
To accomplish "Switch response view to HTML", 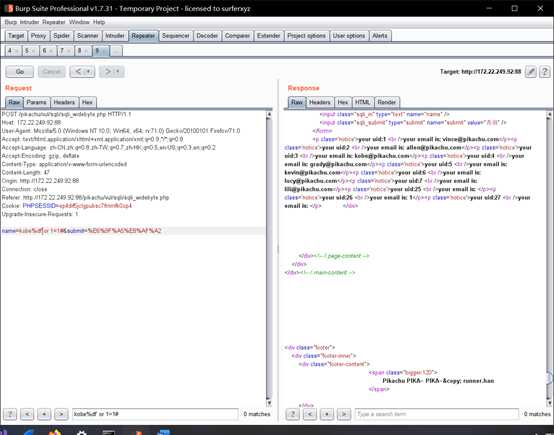I will [x=363, y=102].
